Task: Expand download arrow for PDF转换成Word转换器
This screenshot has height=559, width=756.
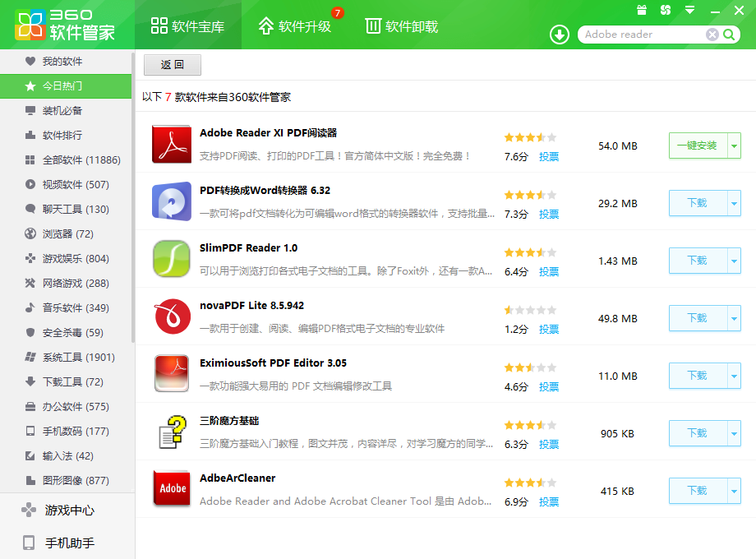Action: (734, 203)
